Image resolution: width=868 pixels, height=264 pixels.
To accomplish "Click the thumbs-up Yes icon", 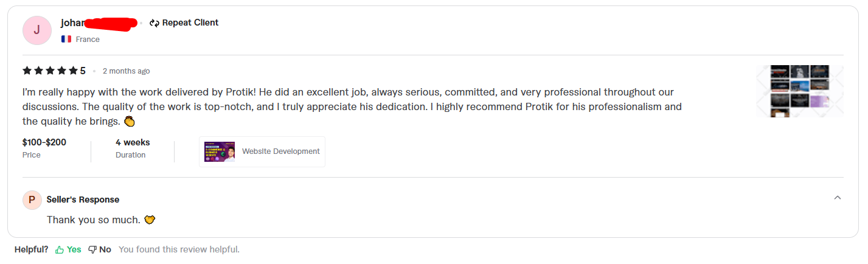I will 60,249.
